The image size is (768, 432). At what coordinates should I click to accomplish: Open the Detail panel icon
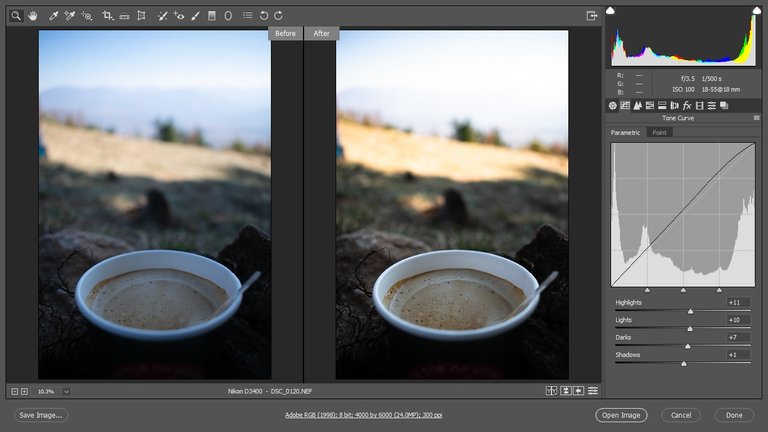[x=637, y=105]
